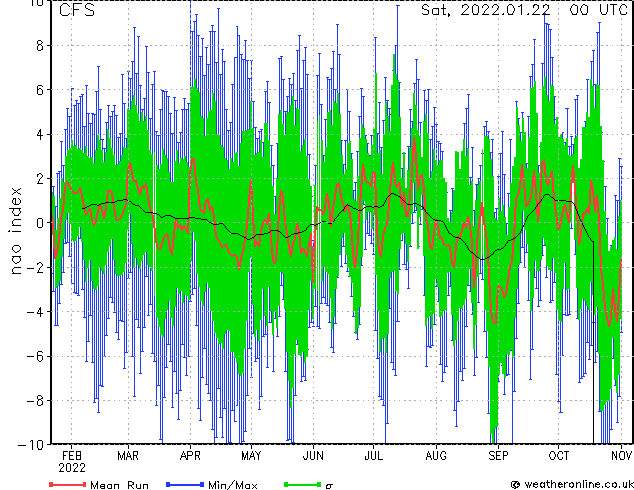The image size is (634, 490).
Task: Click the MAR x-axis label
Action: [x=128, y=456]
